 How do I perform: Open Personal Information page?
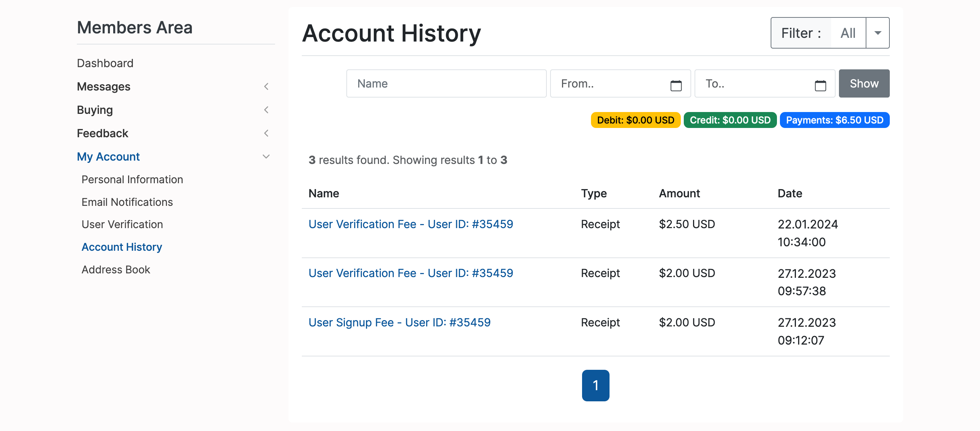click(132, 180)
